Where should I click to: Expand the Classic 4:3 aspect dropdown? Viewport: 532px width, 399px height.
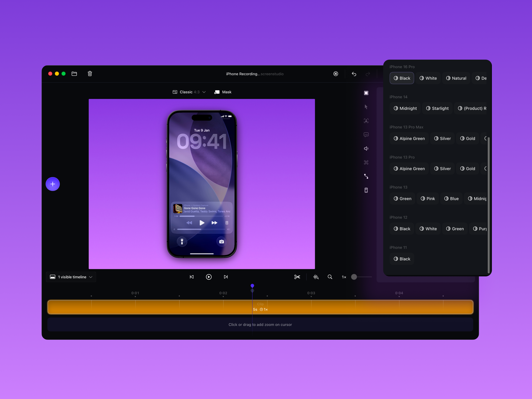tap(189, 92)
